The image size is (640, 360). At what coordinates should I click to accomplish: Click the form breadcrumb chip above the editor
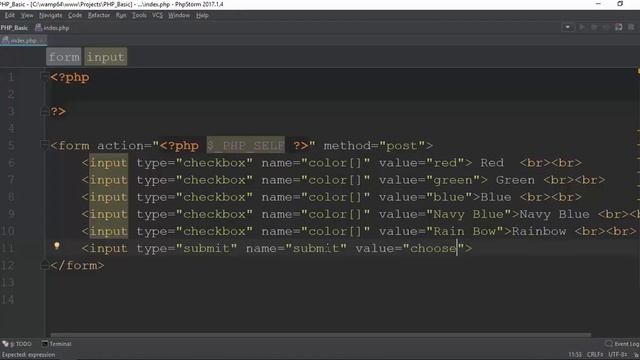(x=64, y=57)
